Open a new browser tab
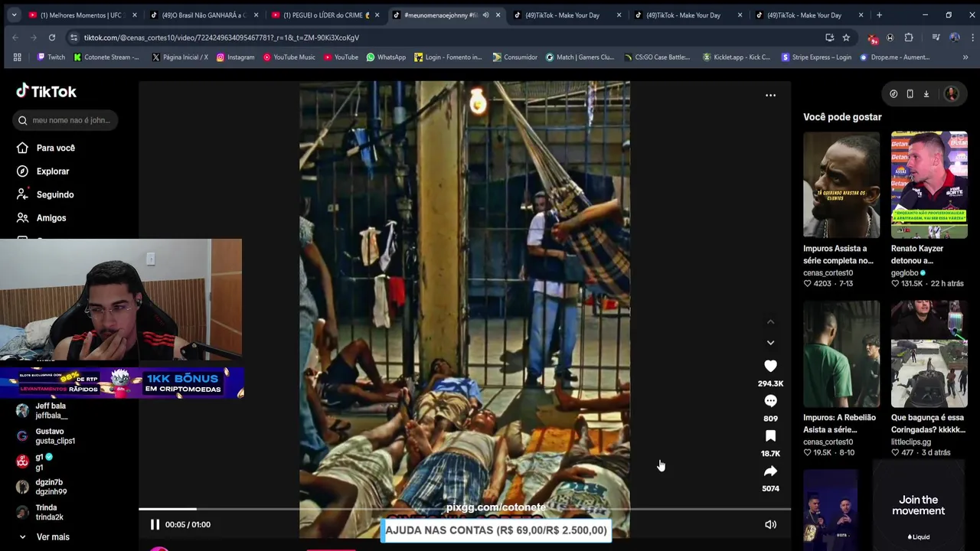Image resolution: width=980 pixels, height=551 pixels. [879, 15]
